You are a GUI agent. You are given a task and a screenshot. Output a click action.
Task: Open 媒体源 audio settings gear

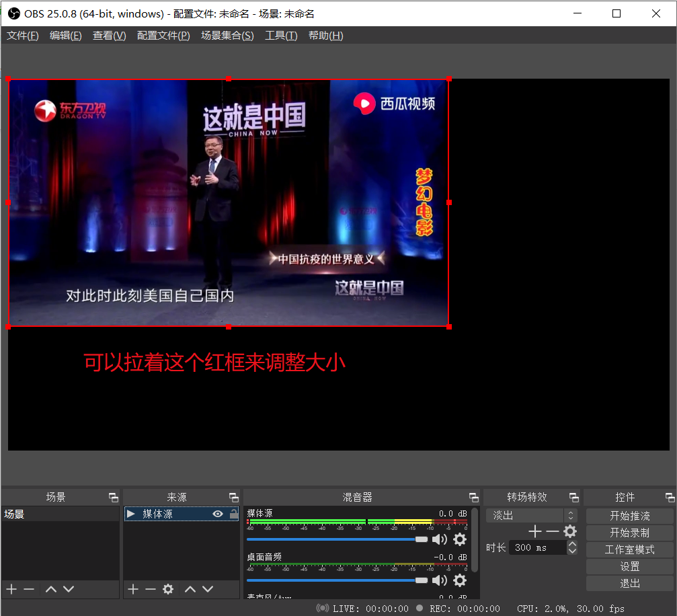460,539
